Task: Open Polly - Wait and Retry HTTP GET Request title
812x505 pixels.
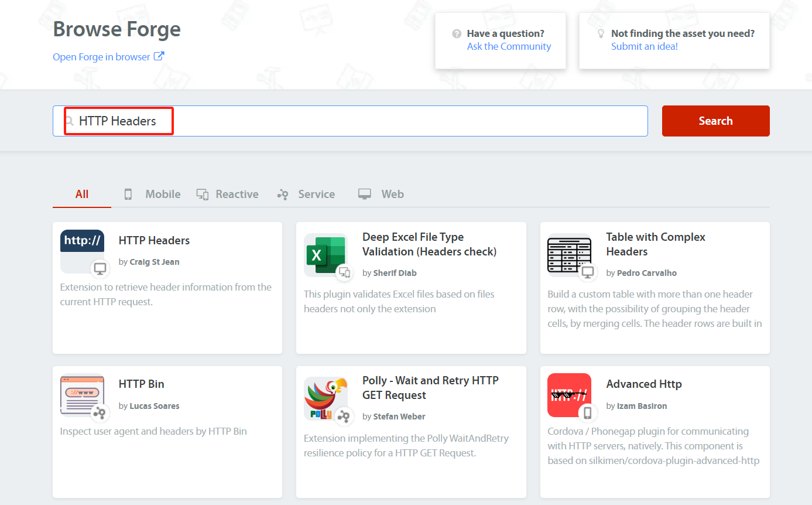Action: (x=430, y=388)
